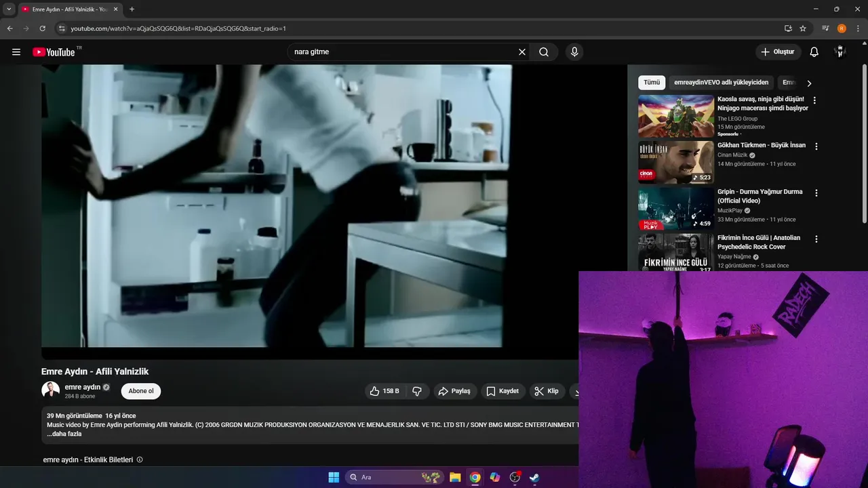
Task: Clear the search box with X
Action: tap(522, 52)
